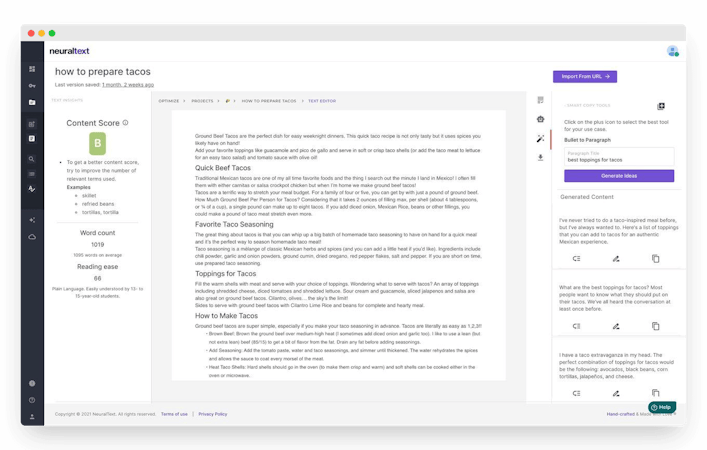
Task: Edit the 'I've never tried' generated paragraph
Action: pos(616,258)
